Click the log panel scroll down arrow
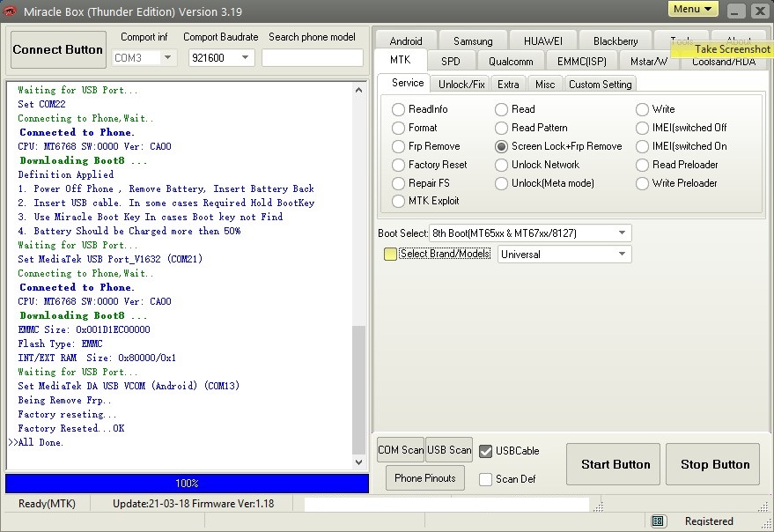This screenshot has width=774, height=532. [359, 462]
